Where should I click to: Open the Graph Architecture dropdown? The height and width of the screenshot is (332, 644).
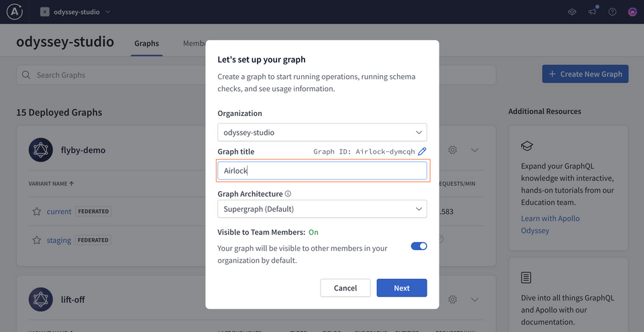click(x=323, y=209)
